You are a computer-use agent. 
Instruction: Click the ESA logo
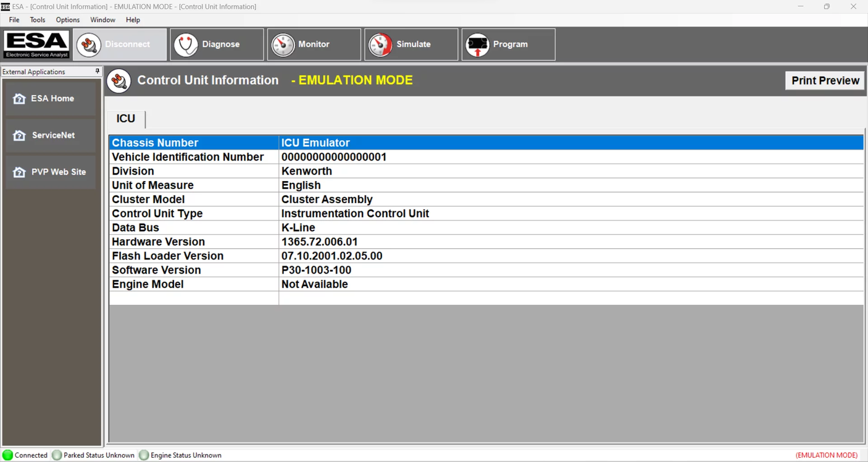(x=36, y=44)
